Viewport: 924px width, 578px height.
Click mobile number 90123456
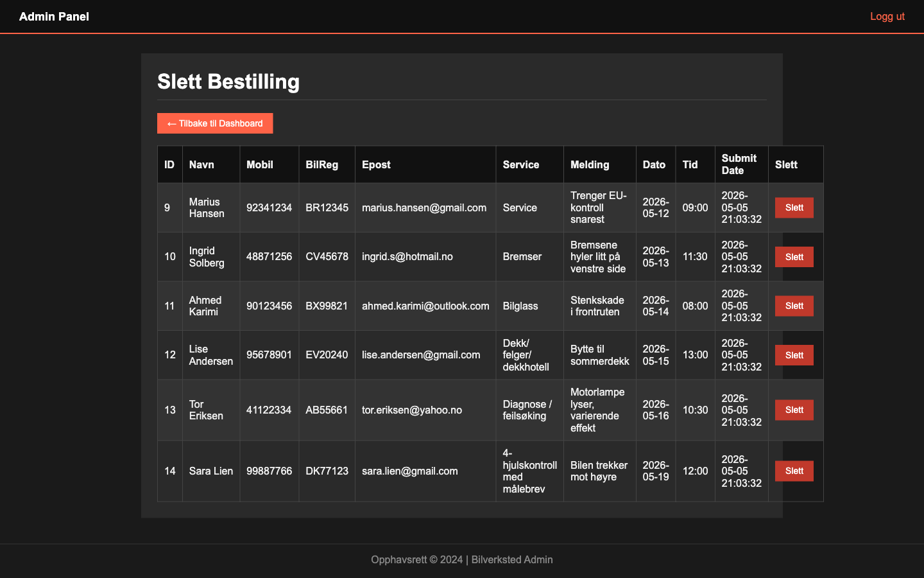click(x=269, y=306)
